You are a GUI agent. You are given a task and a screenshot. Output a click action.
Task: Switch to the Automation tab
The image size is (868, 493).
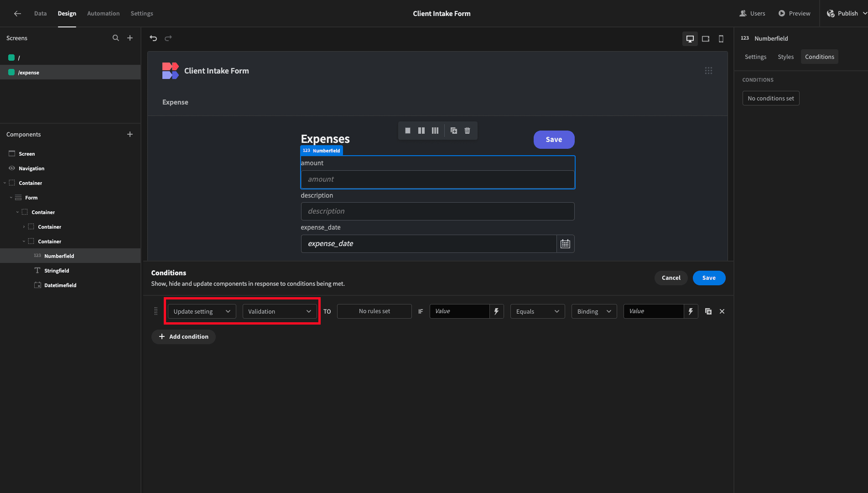click(x=104, y=14)
